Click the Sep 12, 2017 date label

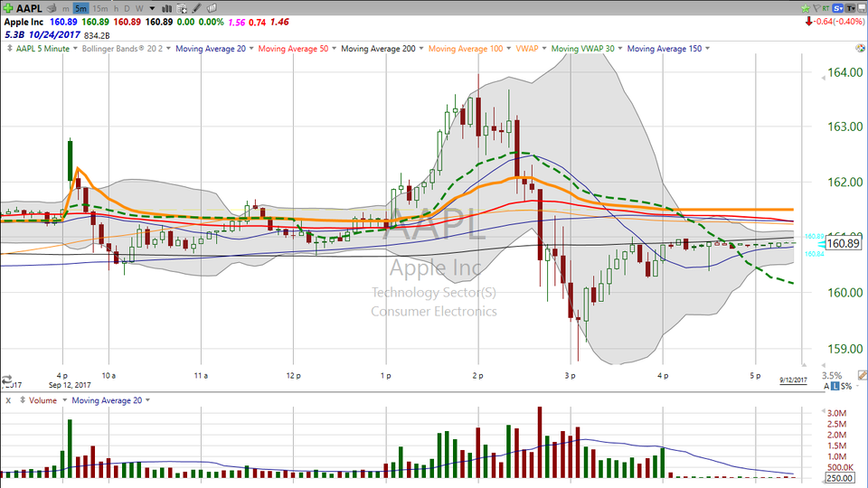tap(70, 385)
